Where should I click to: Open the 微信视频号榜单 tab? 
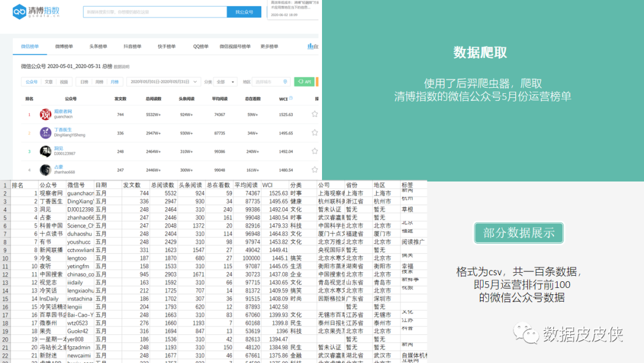pyautogui.click(x=235, y=47)
